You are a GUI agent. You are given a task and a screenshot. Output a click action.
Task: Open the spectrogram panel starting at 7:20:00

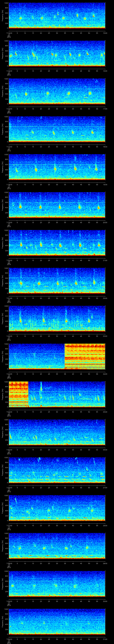point(57,243)
